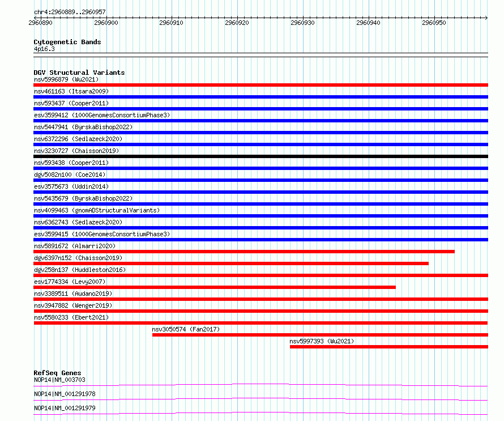Click the 2960930 ruler position label
This screenshot has height=421, width=504.
pyautogui.click(x=302, y=23)
